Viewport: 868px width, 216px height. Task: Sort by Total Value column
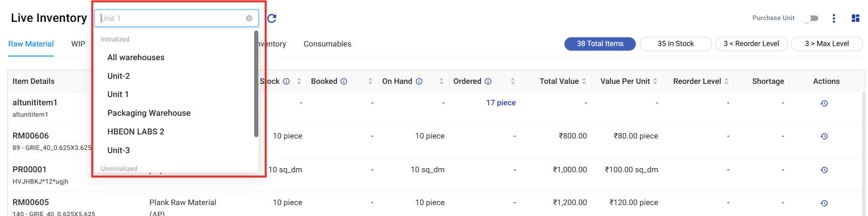pos(584,81)
